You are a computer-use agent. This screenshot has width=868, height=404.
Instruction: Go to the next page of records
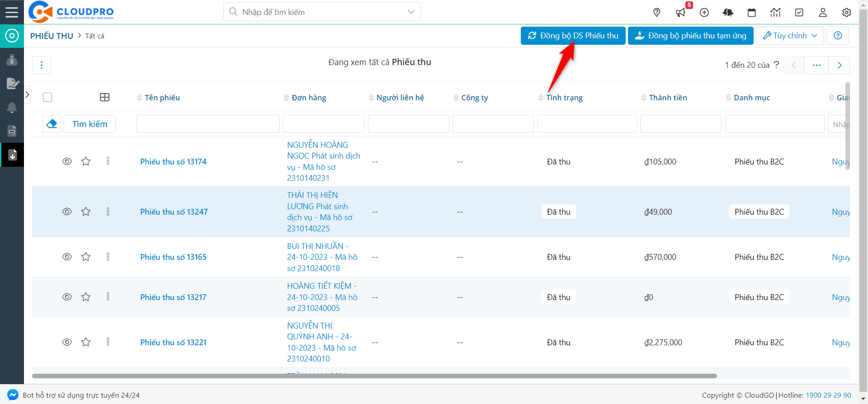839,65
